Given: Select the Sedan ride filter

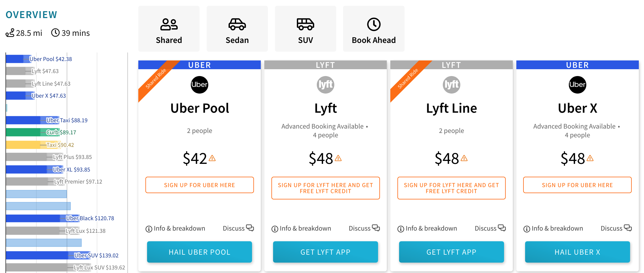Looking at the screenshot, I should (x=237, y=29).
